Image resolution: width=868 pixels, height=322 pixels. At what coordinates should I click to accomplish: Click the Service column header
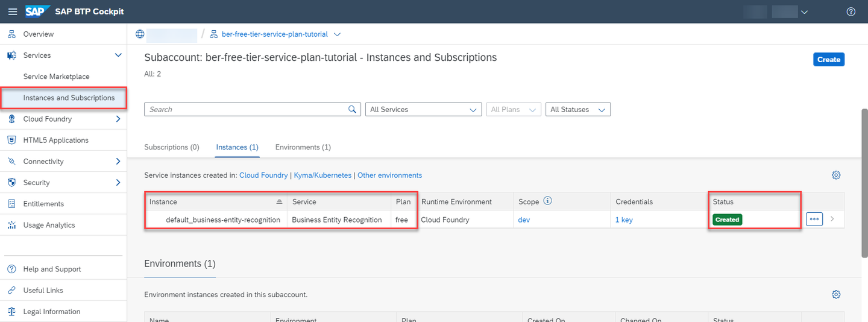pyautogui.click(x=339, y=202)
